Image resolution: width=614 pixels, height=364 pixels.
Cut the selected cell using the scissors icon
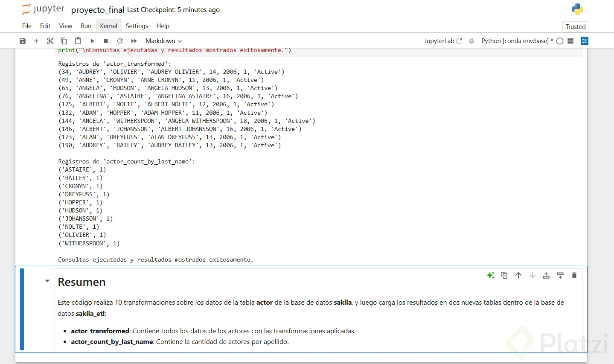click(x=50, y=41)
